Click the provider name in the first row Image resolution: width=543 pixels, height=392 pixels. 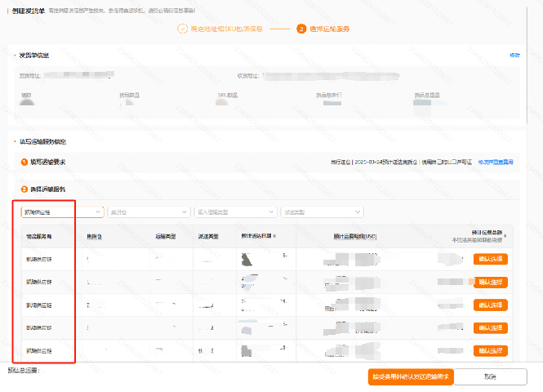pos(39,260)
